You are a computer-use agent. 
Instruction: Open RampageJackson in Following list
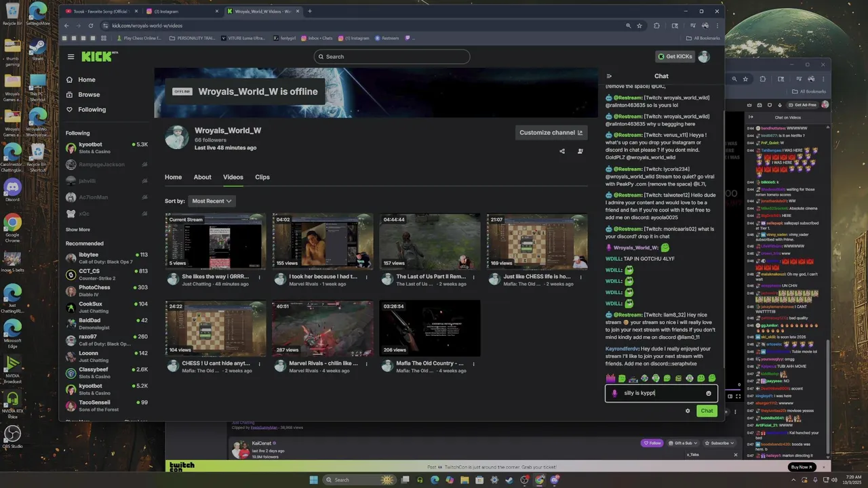[x=106, y=165]
